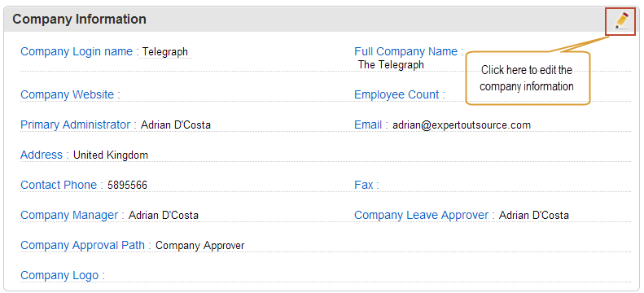
Task: Click the Company Information header title
Action: [79, 20]
